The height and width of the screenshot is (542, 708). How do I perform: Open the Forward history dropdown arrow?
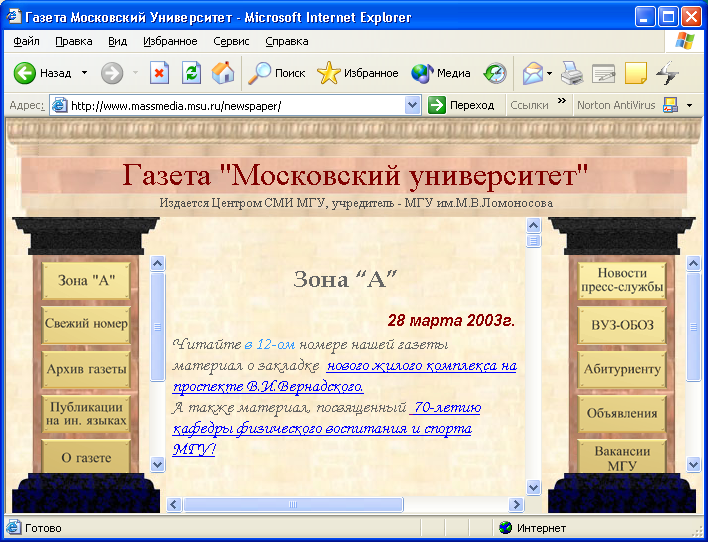(135, 73)
